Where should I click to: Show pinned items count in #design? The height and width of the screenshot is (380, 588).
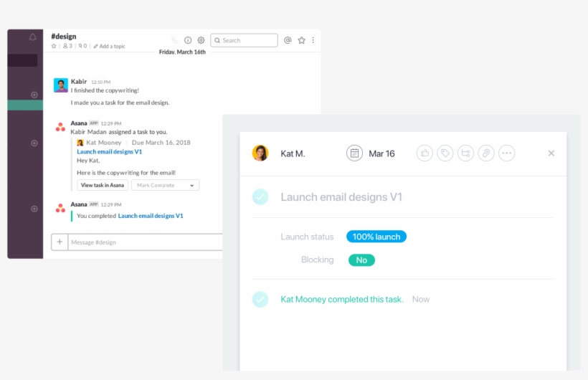(x=82, y=46)
